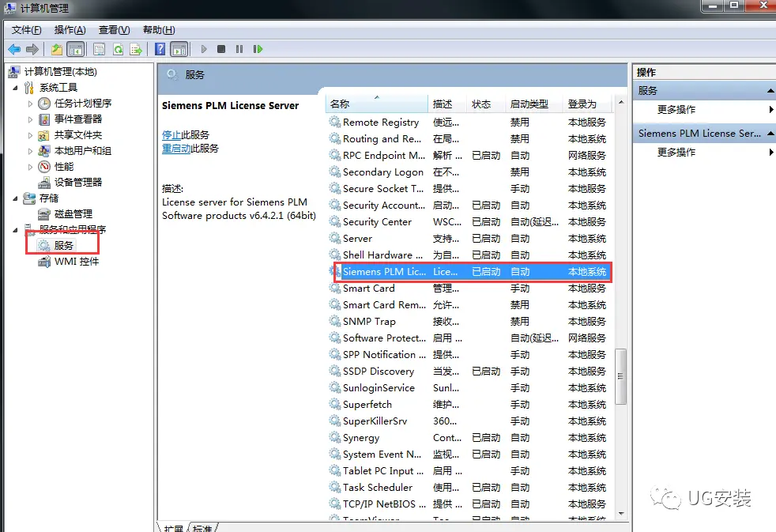Image resolution: width=776 pixels, height=532 pixels.
Task: Sort by the 名称 column header
Action: 377,104
